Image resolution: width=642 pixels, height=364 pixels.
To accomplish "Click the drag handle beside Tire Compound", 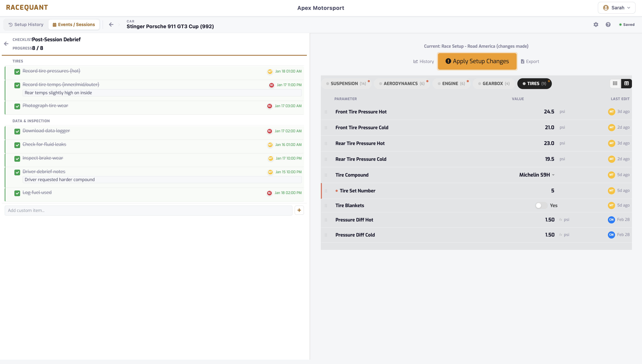I will pyautogui.click(x=326, y=175).
